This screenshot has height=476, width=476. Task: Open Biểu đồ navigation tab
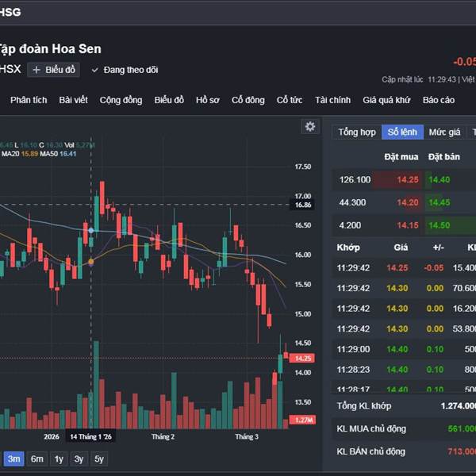coord(169,100)
